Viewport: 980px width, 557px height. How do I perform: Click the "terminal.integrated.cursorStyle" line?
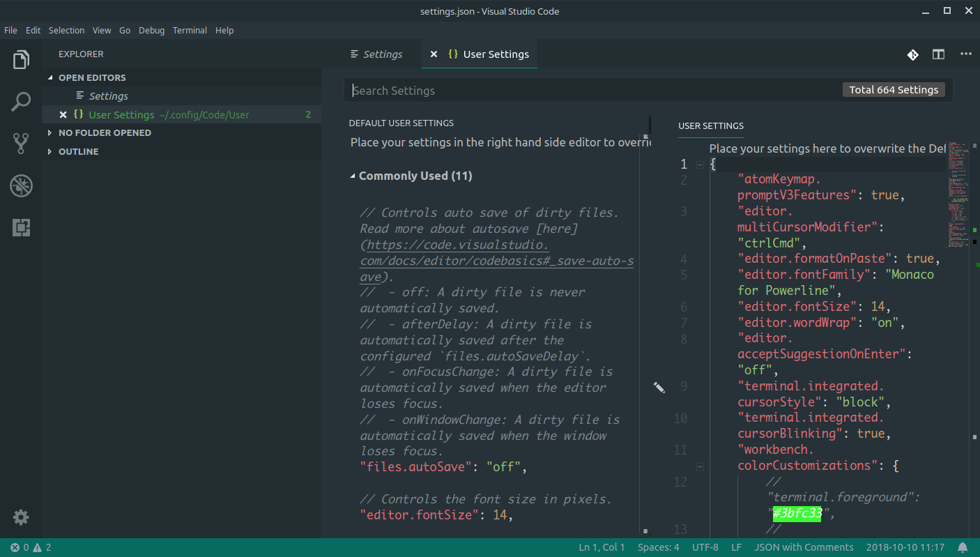pos(815,394)
